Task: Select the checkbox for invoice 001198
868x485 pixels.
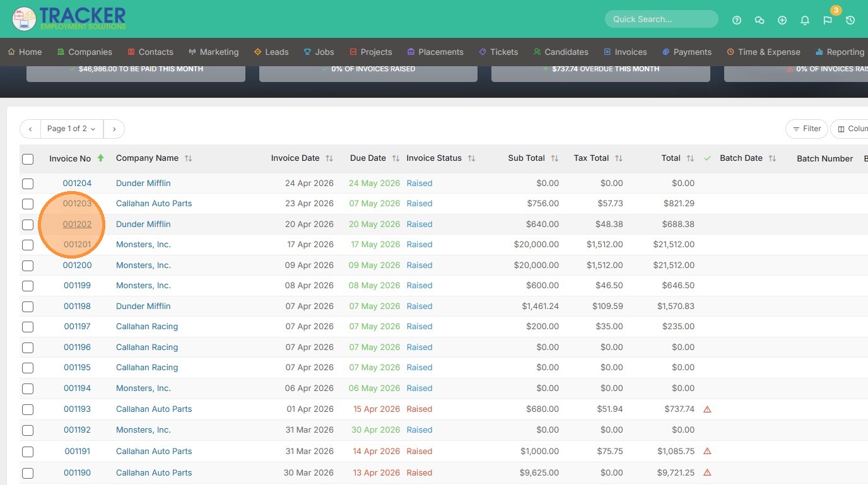Action: [28, 307]
